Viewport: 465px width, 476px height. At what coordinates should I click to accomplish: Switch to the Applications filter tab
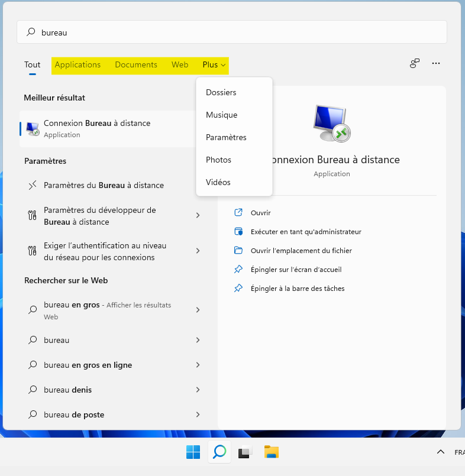coord(77,65)
